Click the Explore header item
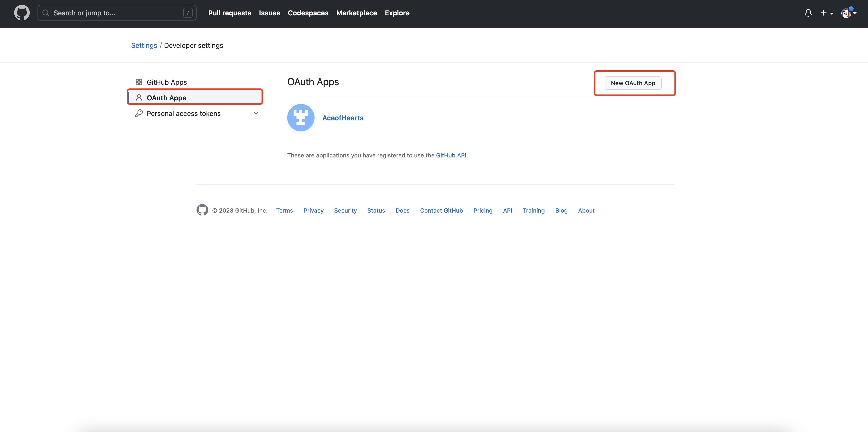Screen dimensions: 868x432 click(x=397, y=13)
